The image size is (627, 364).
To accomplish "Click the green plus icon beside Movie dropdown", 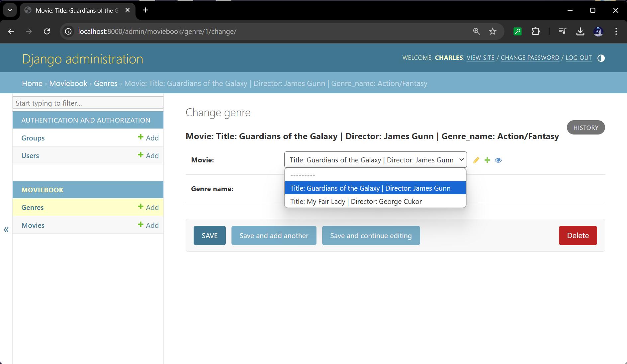I will pyautogui.click(x=487, y=160).
